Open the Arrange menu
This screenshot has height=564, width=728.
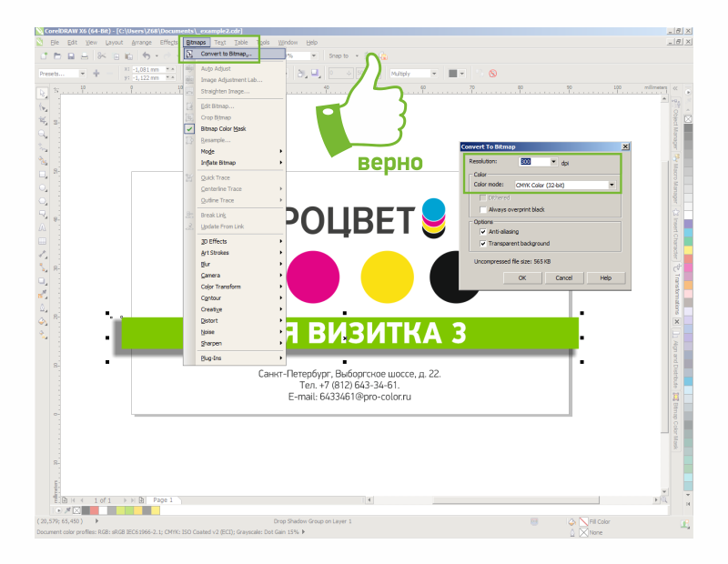[141, 42]
